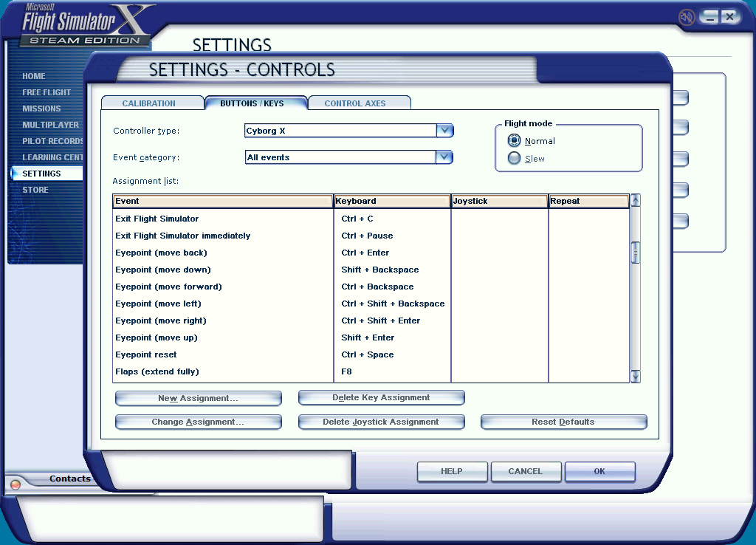Open the Contacts panel label
Viewport: 756px width, 545px height.
tap(70, 479)
